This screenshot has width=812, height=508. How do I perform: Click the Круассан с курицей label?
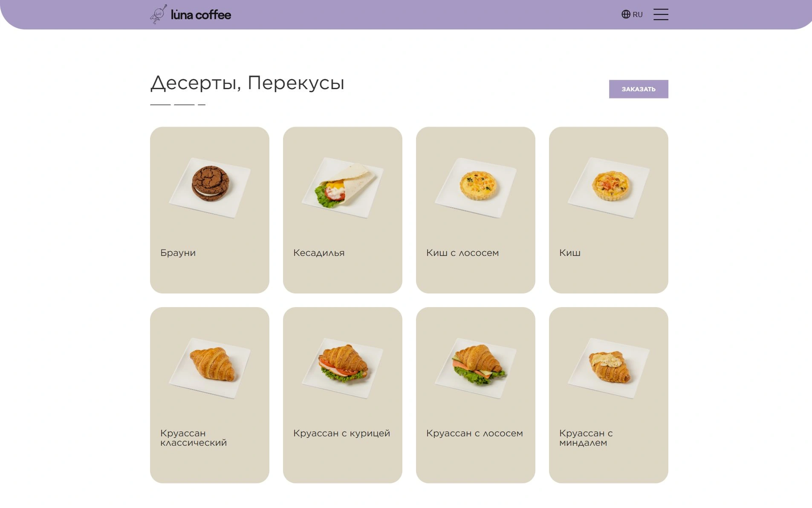point(342,433)
